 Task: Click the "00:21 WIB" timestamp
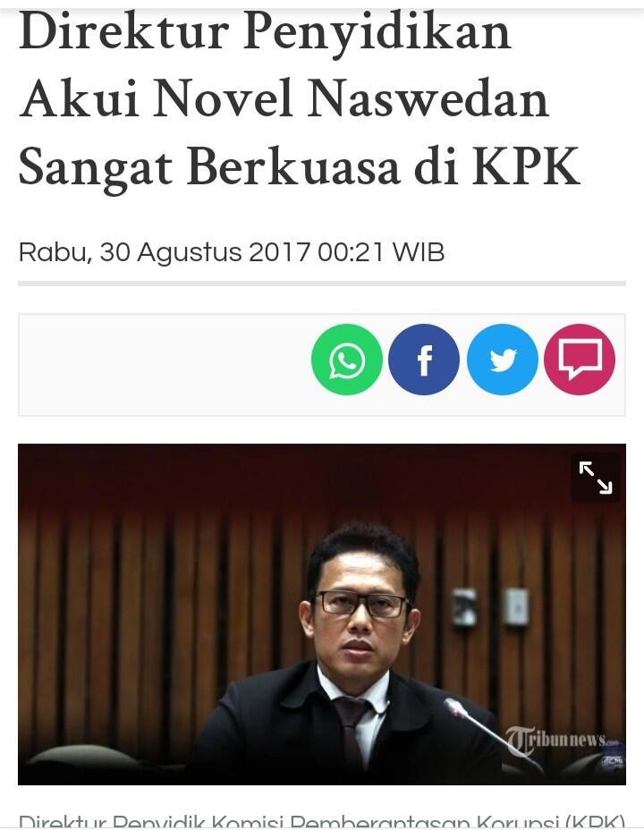(x=381, y=252)
